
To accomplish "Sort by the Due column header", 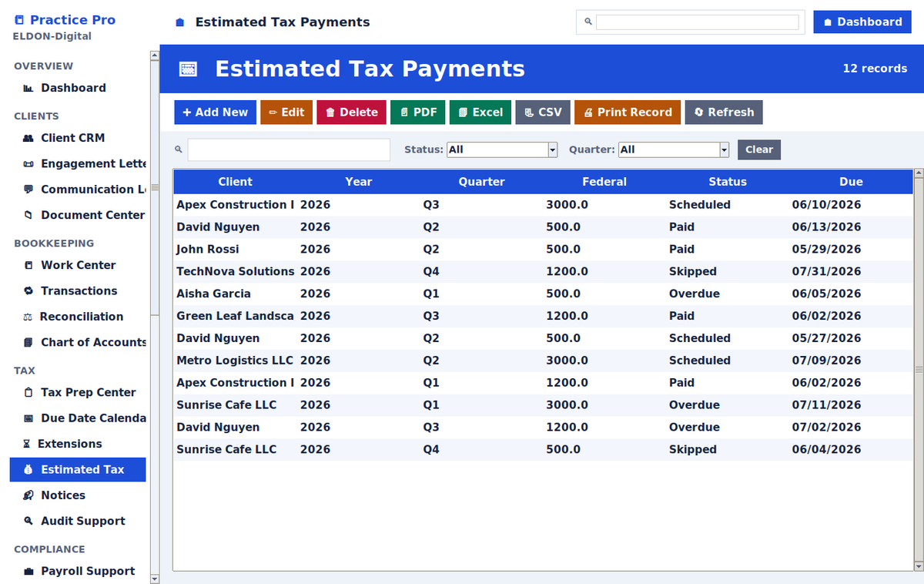I will pos(851,182).
